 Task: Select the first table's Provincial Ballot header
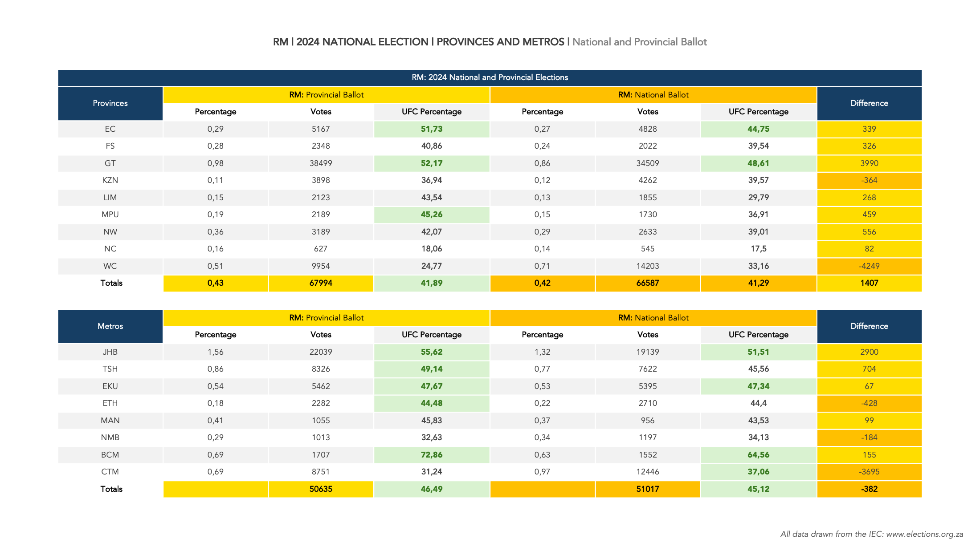[x=326, y=95]
